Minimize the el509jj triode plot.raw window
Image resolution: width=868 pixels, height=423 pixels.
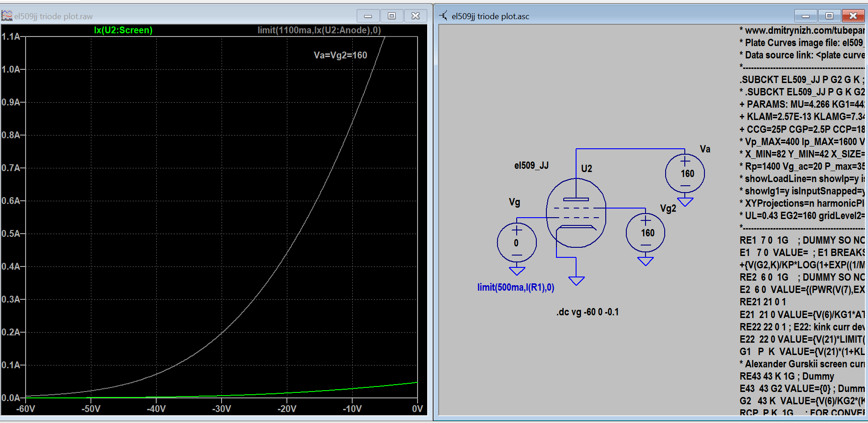tap(368, 16)
